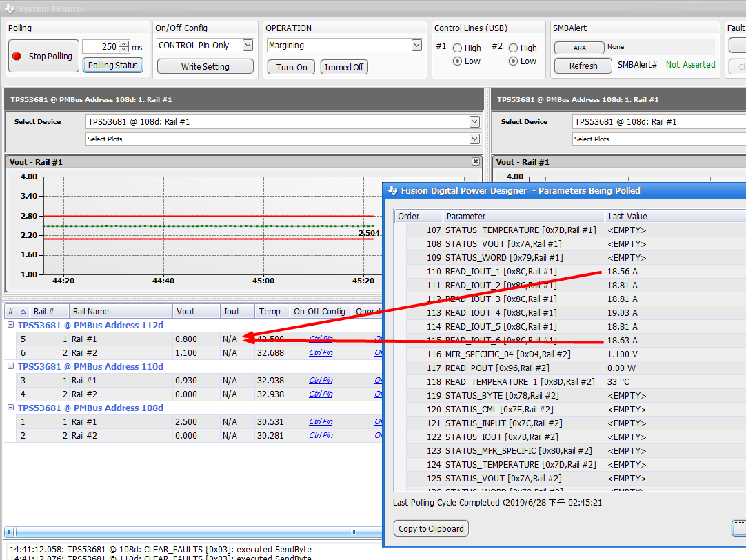Open Ctrl Pin link for row 3
This screenshot has width=746, height=560.
(321, 380)
